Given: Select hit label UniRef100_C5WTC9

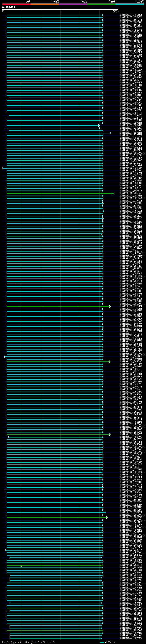Looking at the screenshot, I should pyautogui.click(x=131, y=42).
